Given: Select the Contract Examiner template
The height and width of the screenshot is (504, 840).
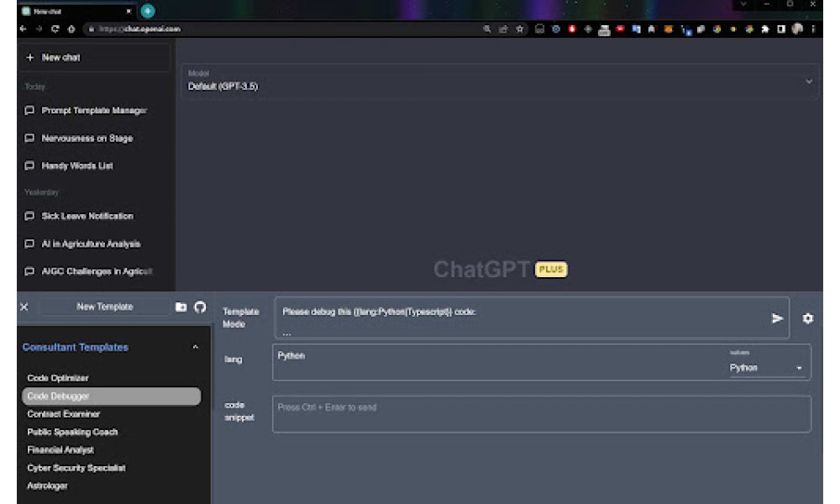Looking at the screenshot, I should tap(112, 414).
